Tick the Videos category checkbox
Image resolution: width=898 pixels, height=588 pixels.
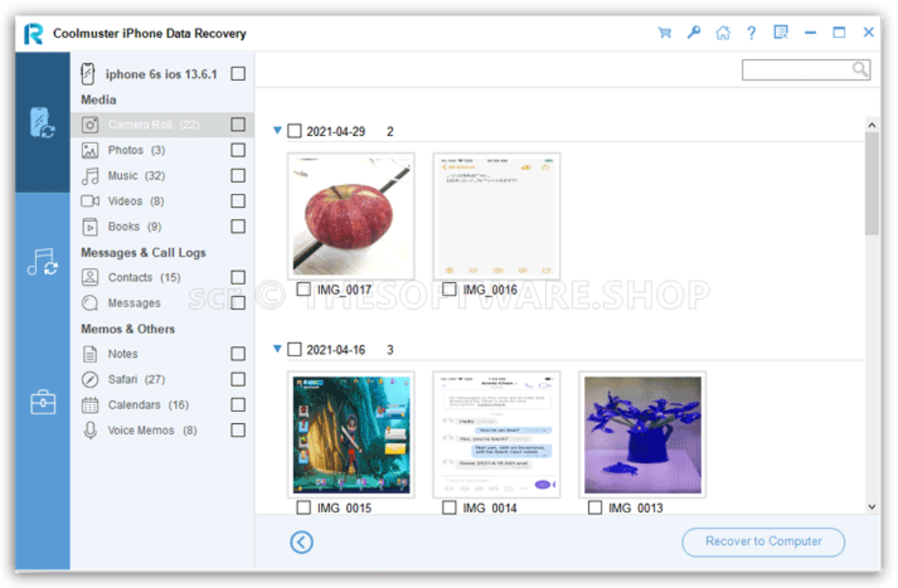[239, 201]
